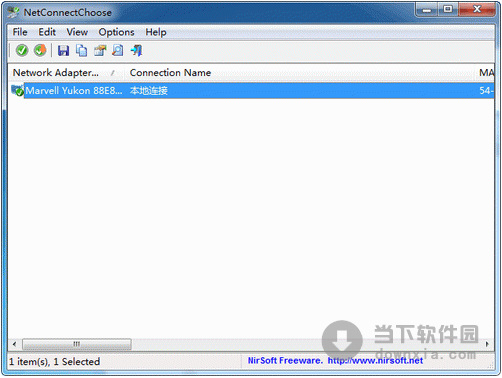
Task: Click the scrollbar right arrow
Action: click(x=487, y=344)
